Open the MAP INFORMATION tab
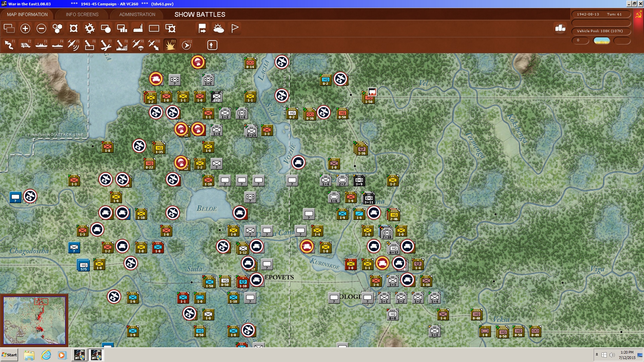Screen dimensions: 644x362 point(27,14)
